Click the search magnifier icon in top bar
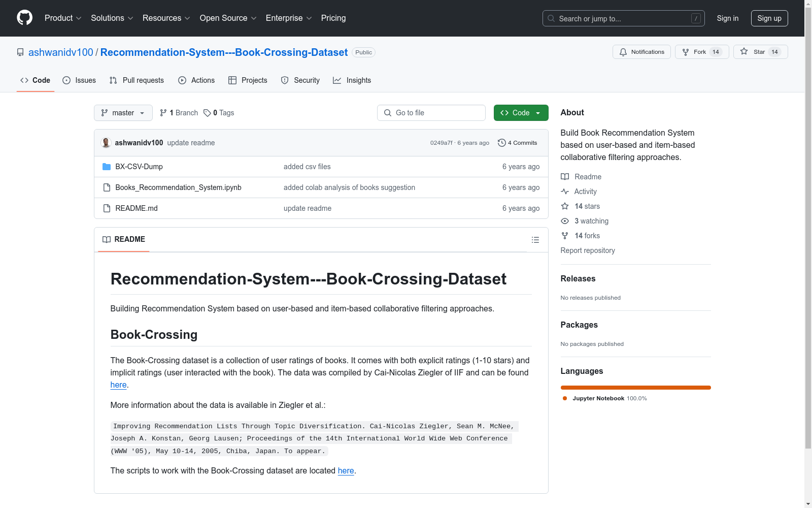812x508 pixels. click(x=551, y=18)
